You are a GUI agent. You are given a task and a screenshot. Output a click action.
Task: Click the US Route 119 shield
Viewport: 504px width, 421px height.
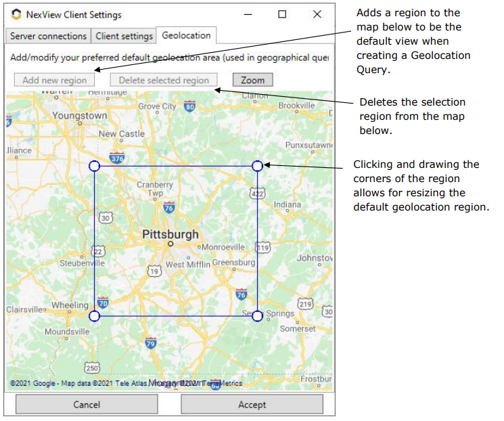click(x=263, y=248)
